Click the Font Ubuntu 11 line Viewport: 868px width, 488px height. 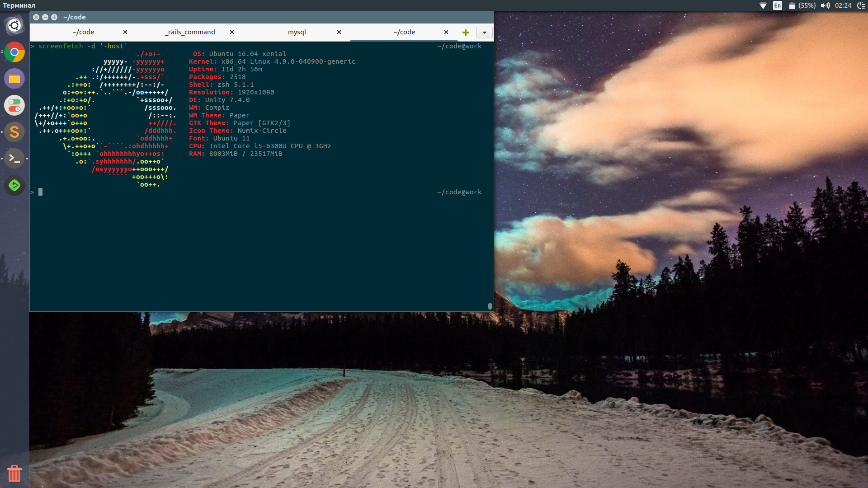pyautogui.click(x=219, y=138)
